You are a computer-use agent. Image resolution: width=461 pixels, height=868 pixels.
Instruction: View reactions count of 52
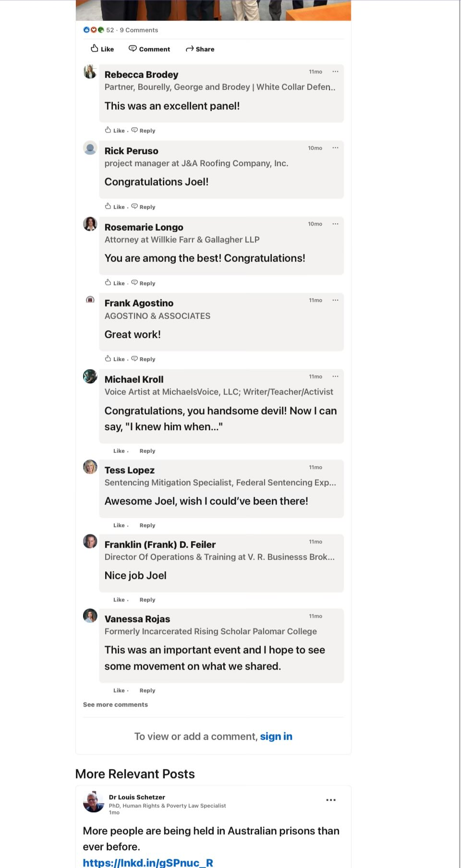[110, 30]
